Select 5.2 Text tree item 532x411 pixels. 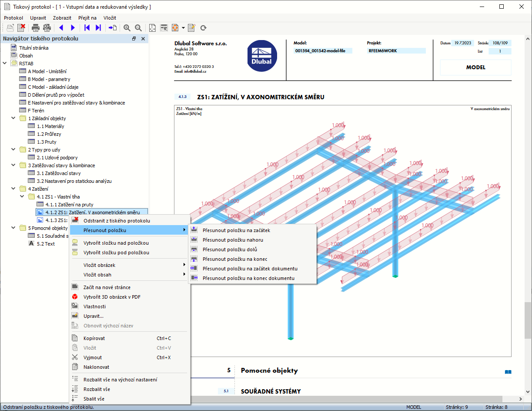pyautogui.click(x=46, y=244)
